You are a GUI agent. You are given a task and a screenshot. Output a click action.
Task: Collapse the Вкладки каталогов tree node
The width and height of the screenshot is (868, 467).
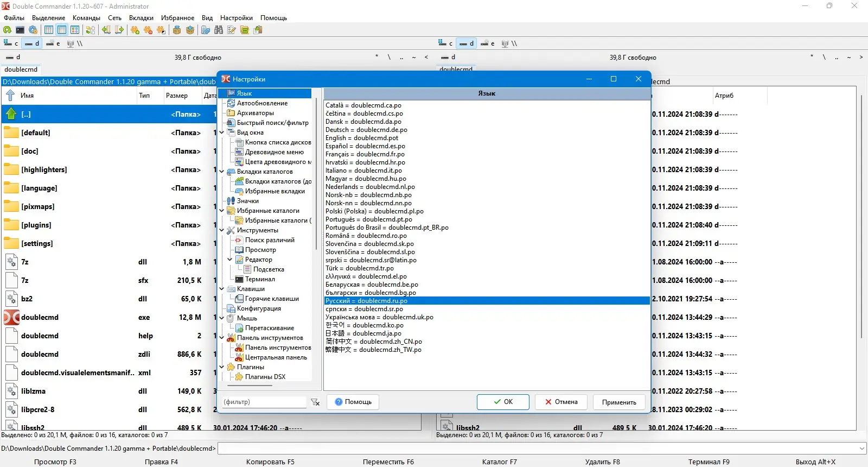222,172
